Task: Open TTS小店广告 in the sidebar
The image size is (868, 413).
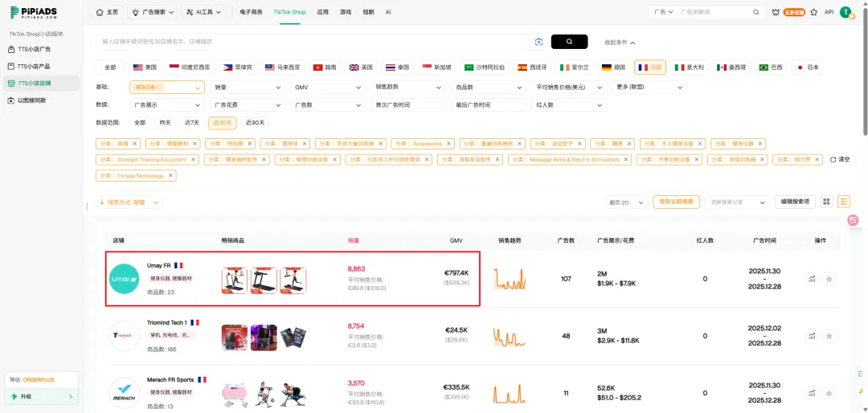Action: tap(42, 49)
